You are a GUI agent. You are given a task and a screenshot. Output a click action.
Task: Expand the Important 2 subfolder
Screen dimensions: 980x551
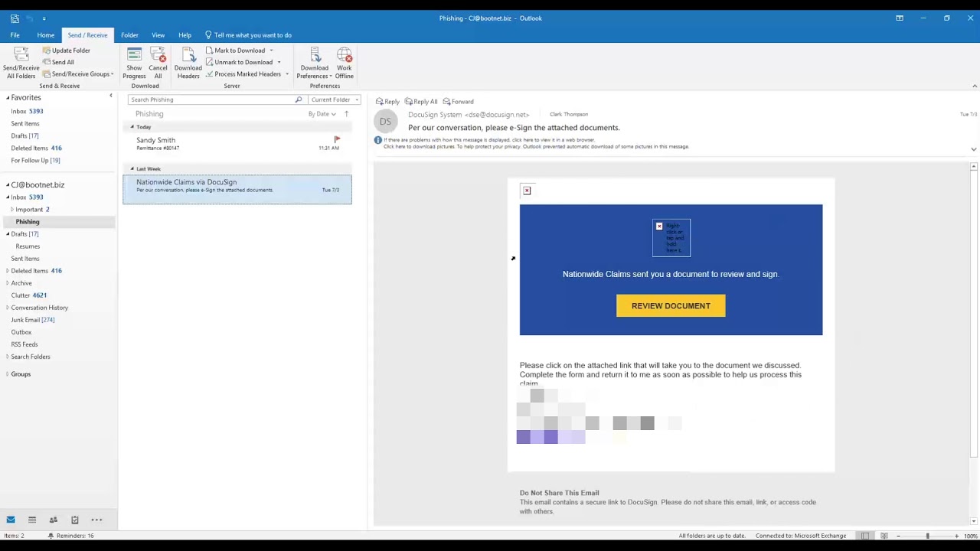click(12, 210)
